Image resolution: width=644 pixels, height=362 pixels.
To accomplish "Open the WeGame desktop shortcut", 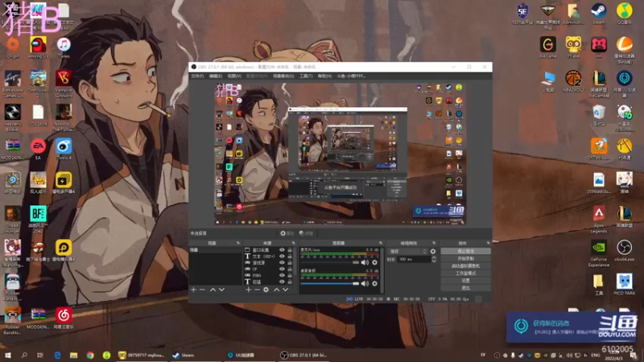I will pos(548,47).
